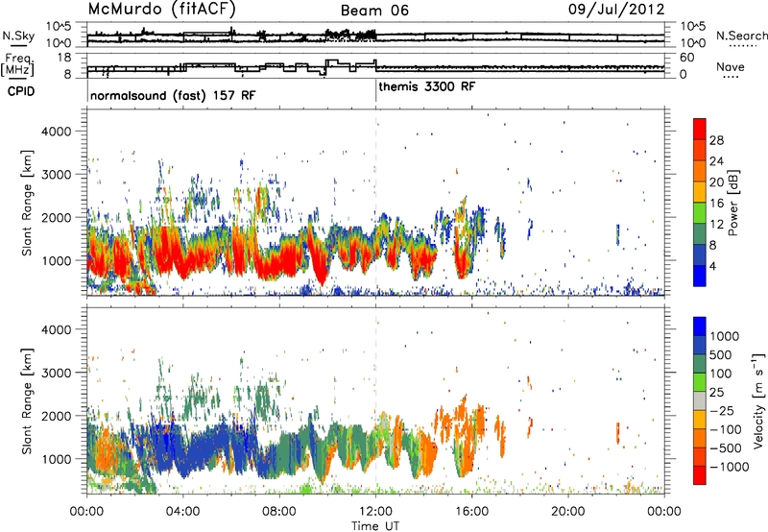The width and height of the screenshot is (768, 532).
Task: Click the '1000' tick on the velocity panel
Action: coord(56,458)
